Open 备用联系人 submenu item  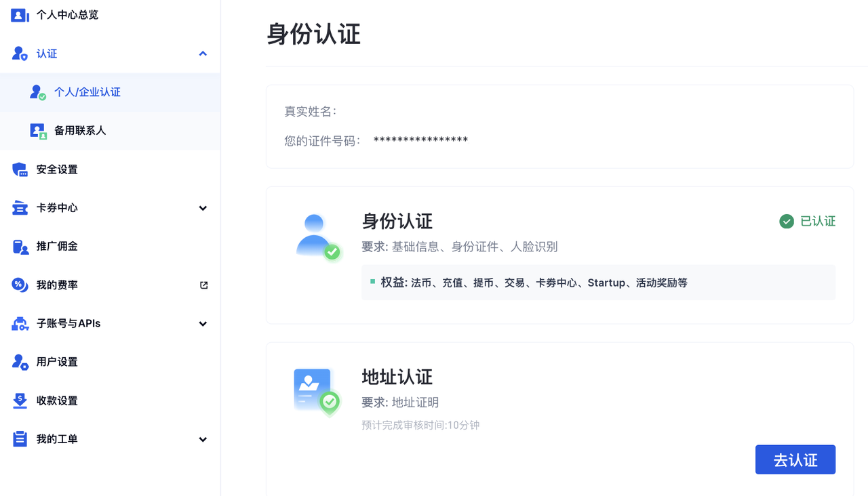tap(80, 131)
